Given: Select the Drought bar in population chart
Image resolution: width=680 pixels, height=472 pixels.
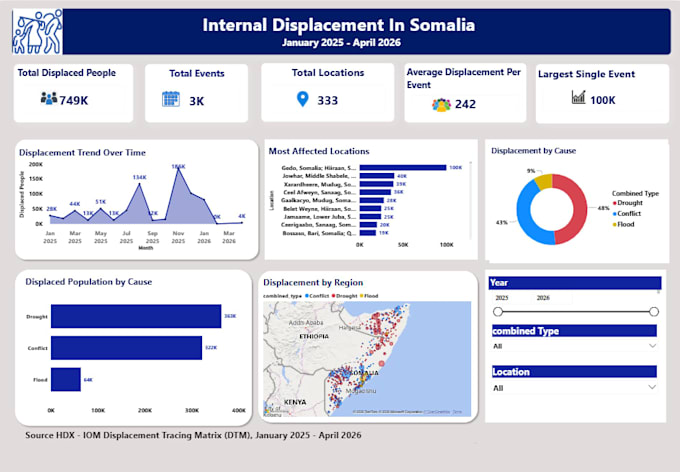Looking at the screenshot, I should pos(136,316).
